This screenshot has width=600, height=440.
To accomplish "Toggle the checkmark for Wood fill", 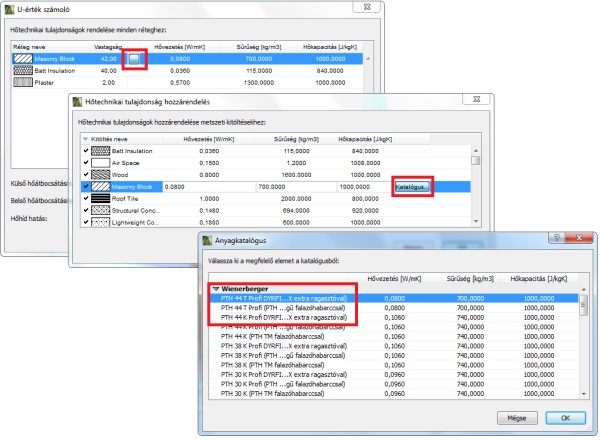I will point(86,174).
